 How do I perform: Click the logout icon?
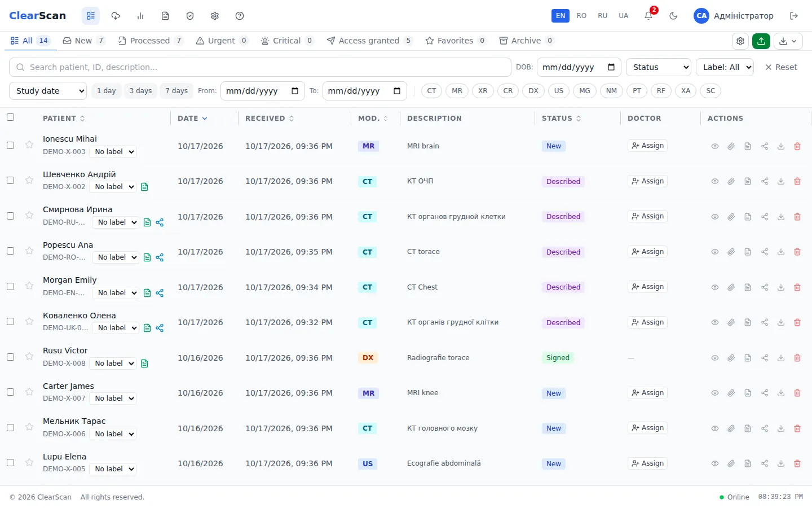794,16
